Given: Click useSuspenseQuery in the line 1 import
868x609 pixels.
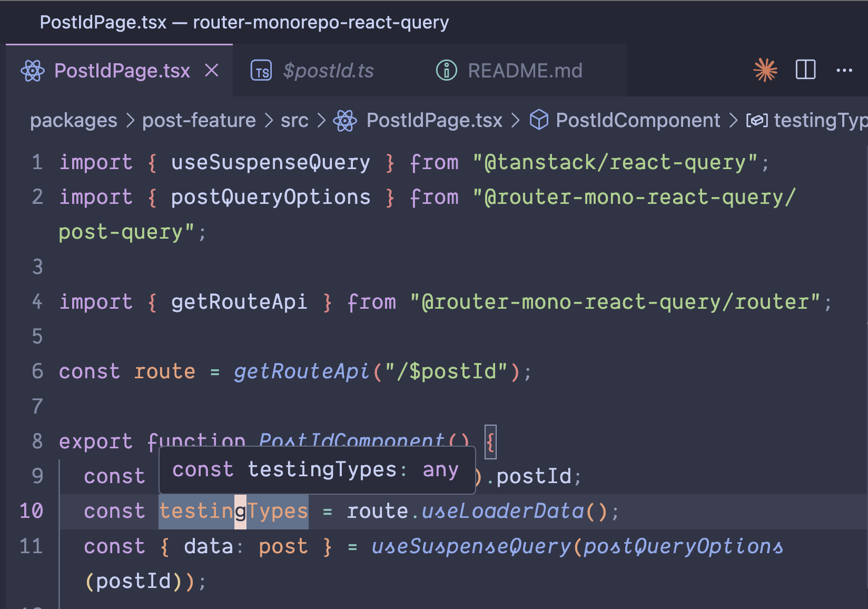Looking at the screenshot, I should point(271,162).
